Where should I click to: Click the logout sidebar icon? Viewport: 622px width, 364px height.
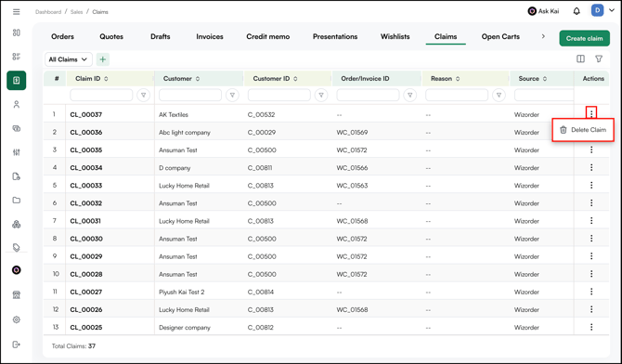[17, 344]
